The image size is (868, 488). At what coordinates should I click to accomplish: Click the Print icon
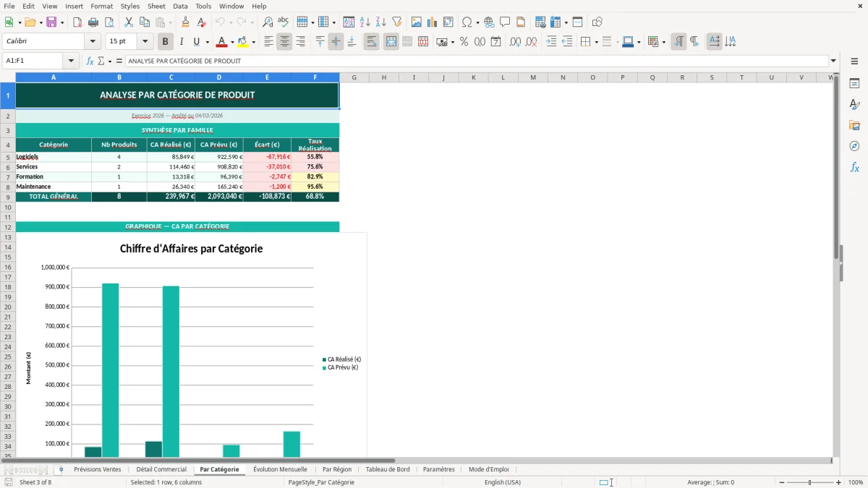(x=93, y=22)
